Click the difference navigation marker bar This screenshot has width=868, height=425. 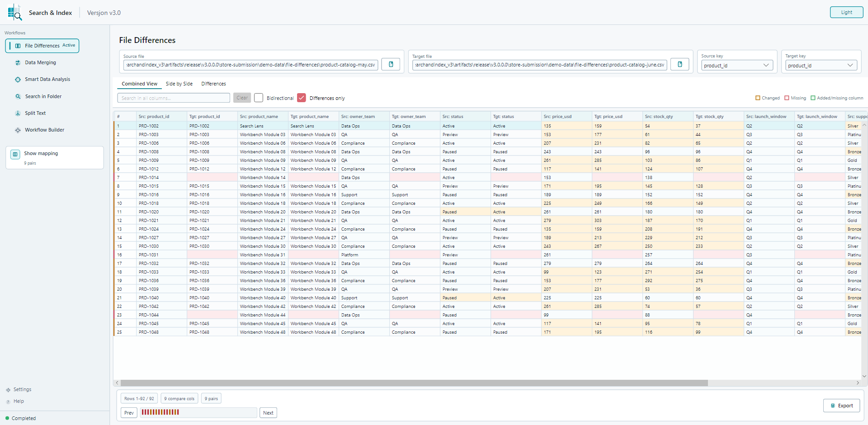point(198,412)
